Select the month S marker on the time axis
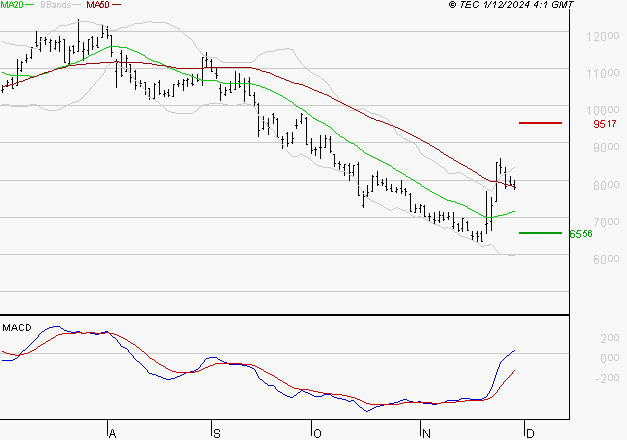This screenshot has width=627, height=440. pos(217,433)
